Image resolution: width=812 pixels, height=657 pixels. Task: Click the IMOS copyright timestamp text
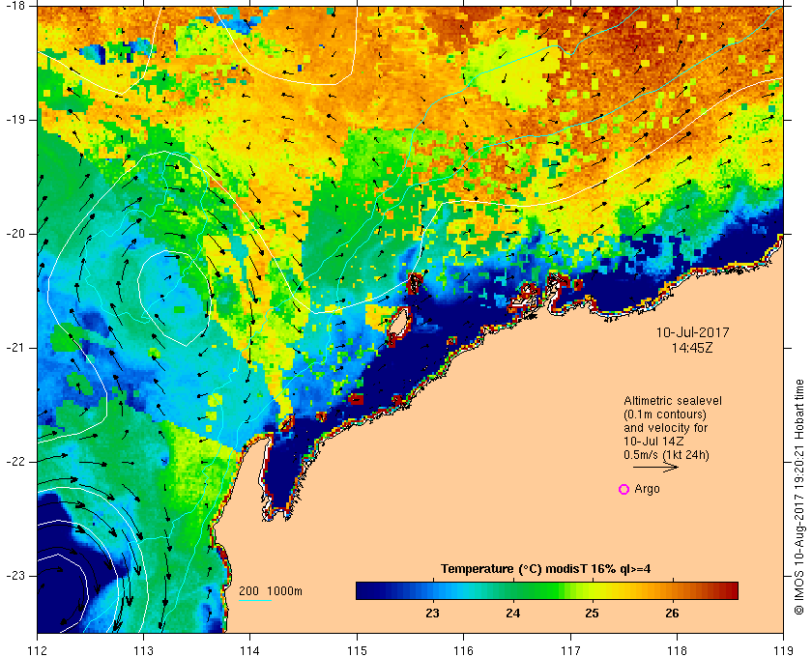click(799, 497)
